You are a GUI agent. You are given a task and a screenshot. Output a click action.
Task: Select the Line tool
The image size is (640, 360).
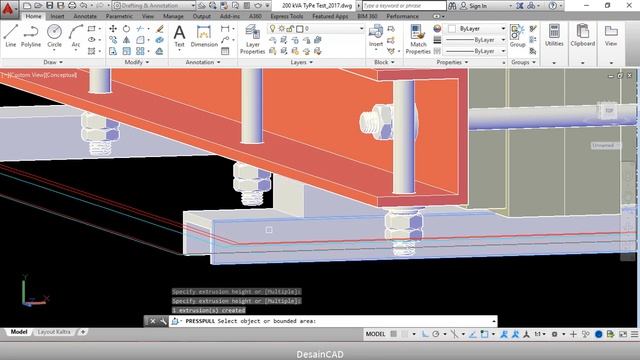11,36
